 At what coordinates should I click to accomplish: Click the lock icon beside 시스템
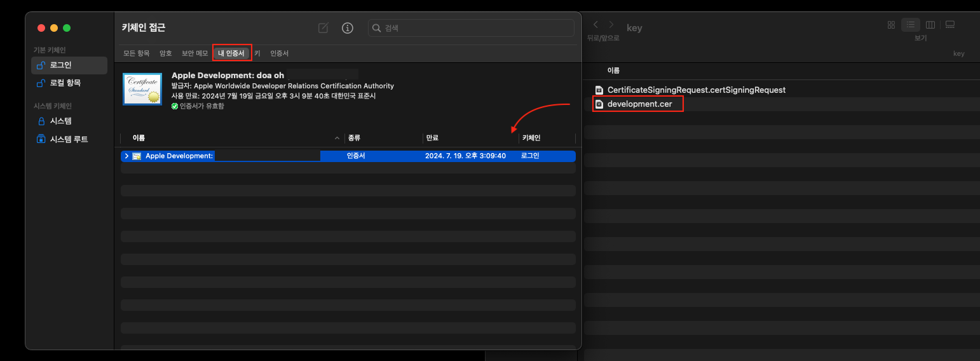point(41,121)
